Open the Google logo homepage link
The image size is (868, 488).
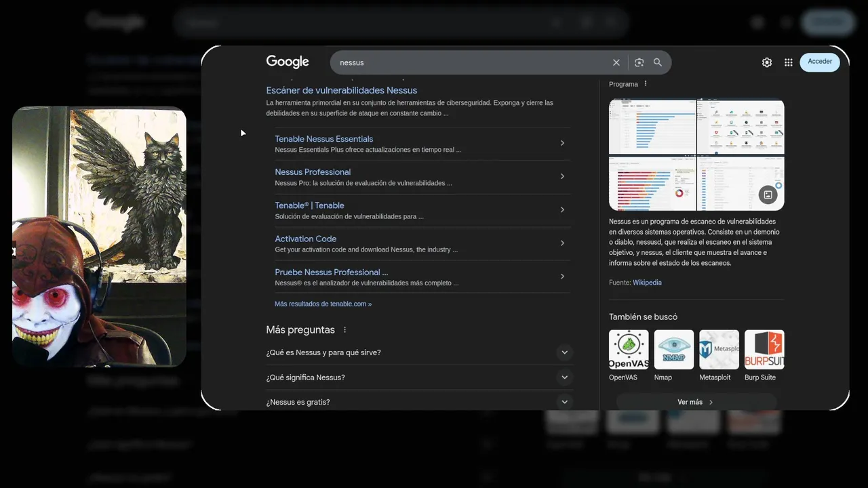click(288, 62)
